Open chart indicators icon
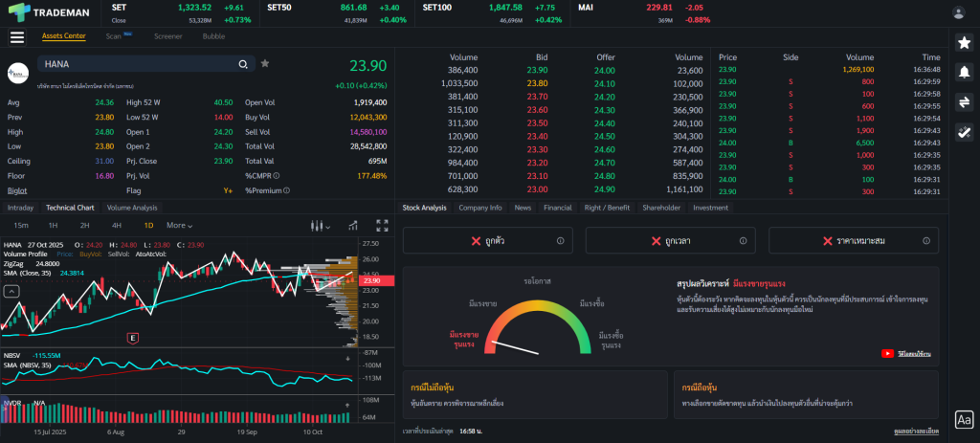The height and width of the screenshot is (443, 980). (x=353, y=226)
